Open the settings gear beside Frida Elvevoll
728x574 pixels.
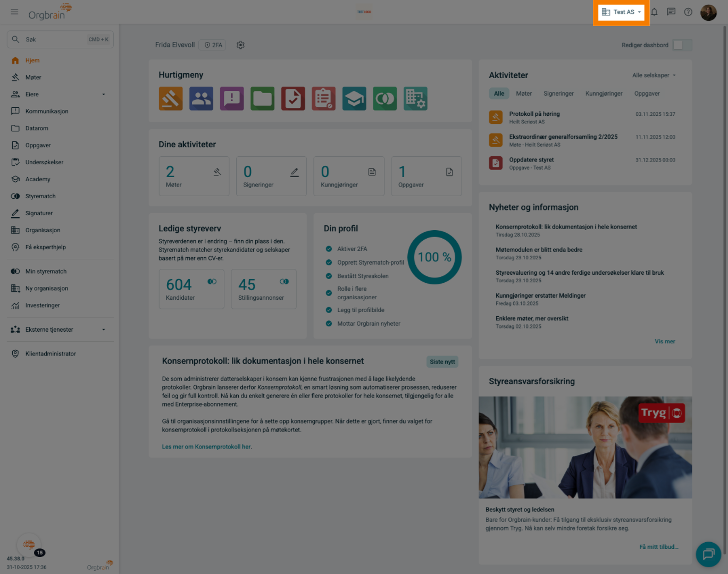pyautogui.click(x=240, y=45)
